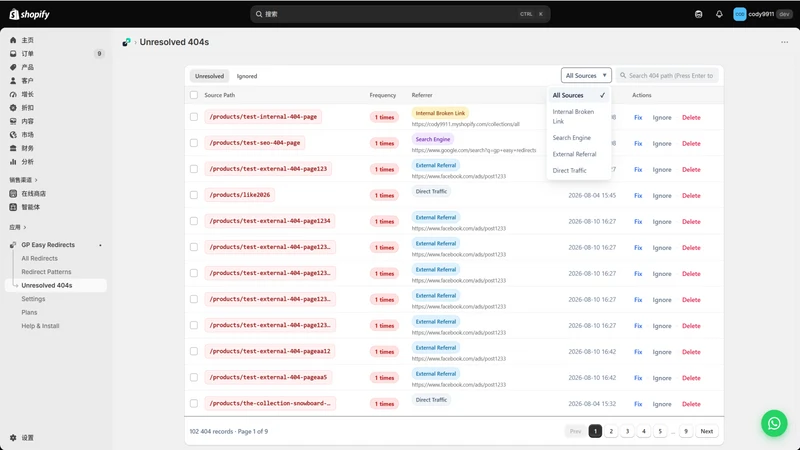800x450 pixels.
Task: Delete the the-collection-snowboard row
Action: (691, 404)
